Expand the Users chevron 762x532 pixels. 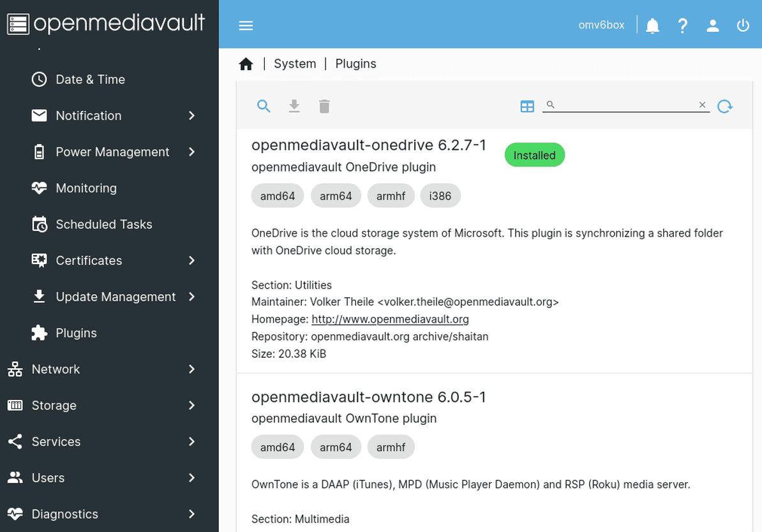pos(191,478)
